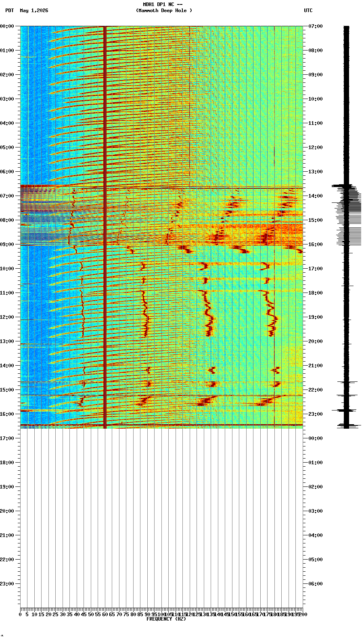Click the UTC timezone label
This screenshot has width=364, height=640.
coord(308,11)
